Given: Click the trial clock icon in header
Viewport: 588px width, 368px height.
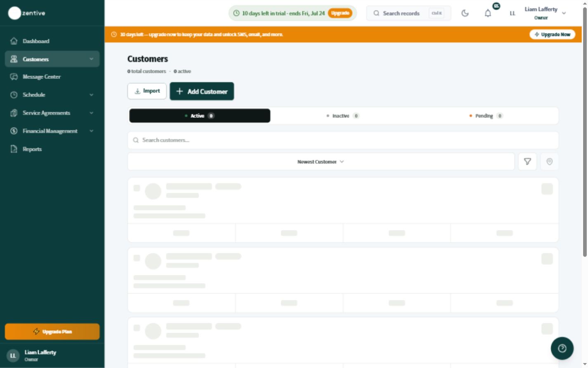Looking at the screenshot, I should point(236,13).
